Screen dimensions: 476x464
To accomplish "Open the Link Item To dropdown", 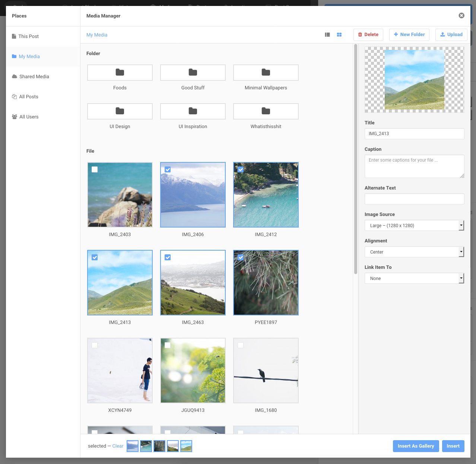I will click(x=415, y=278).
